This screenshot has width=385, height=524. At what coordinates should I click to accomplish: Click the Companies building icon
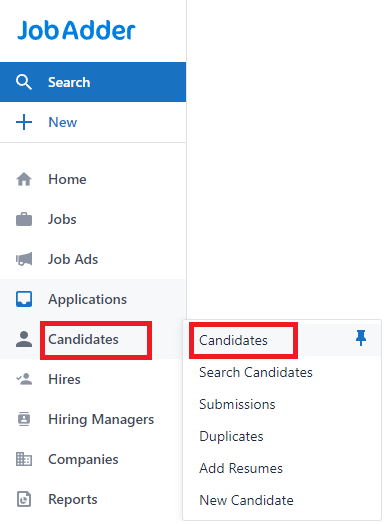click(x=24, y=459)
